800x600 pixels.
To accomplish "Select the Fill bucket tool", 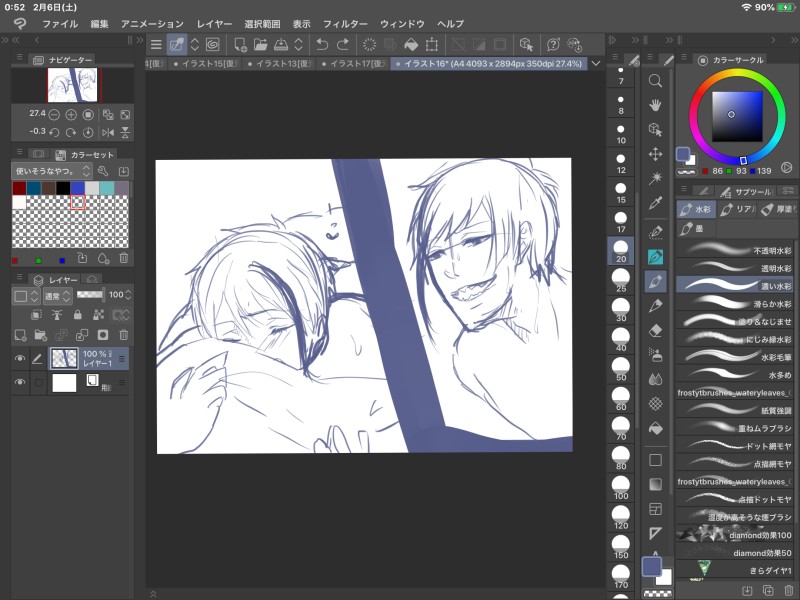I will point(656,428).
